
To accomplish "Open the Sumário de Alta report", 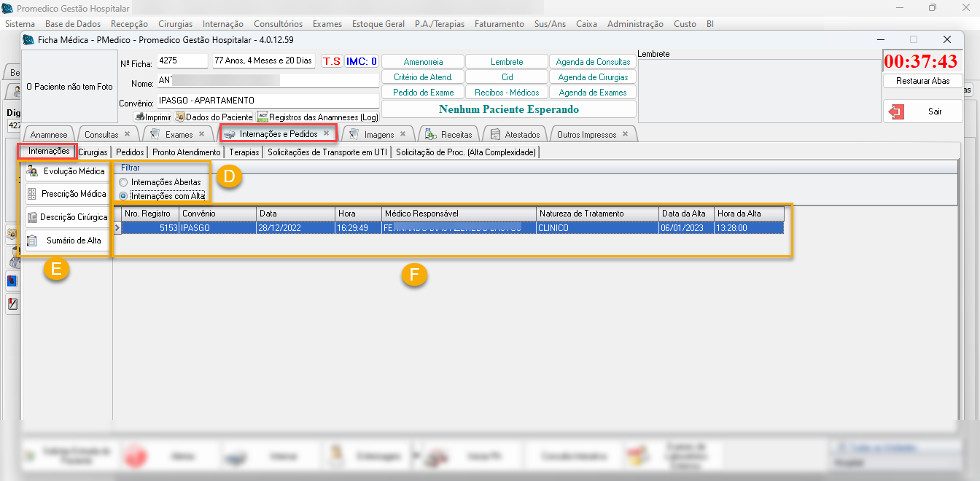I will [66, 240].
